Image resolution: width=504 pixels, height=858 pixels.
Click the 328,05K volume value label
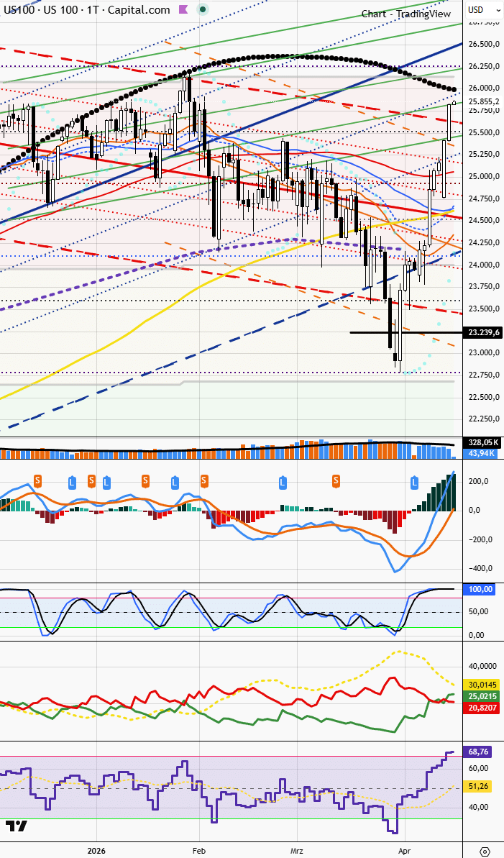pos(482,443)
